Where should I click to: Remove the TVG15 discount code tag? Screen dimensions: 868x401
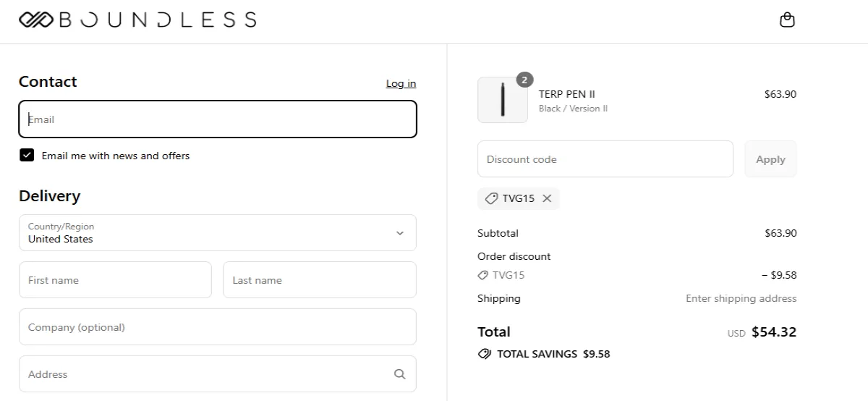547,198
